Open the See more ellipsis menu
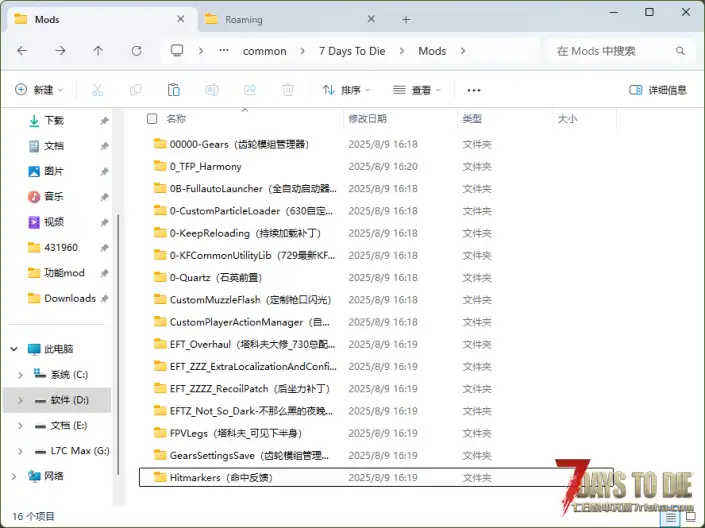 pyautogui.click(x=474, y=90)
